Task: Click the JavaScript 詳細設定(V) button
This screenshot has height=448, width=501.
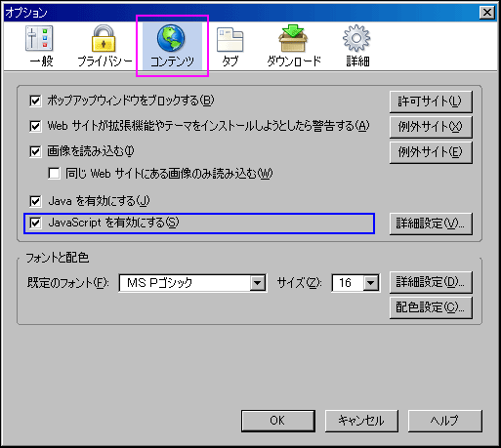Action: [431, 224]
